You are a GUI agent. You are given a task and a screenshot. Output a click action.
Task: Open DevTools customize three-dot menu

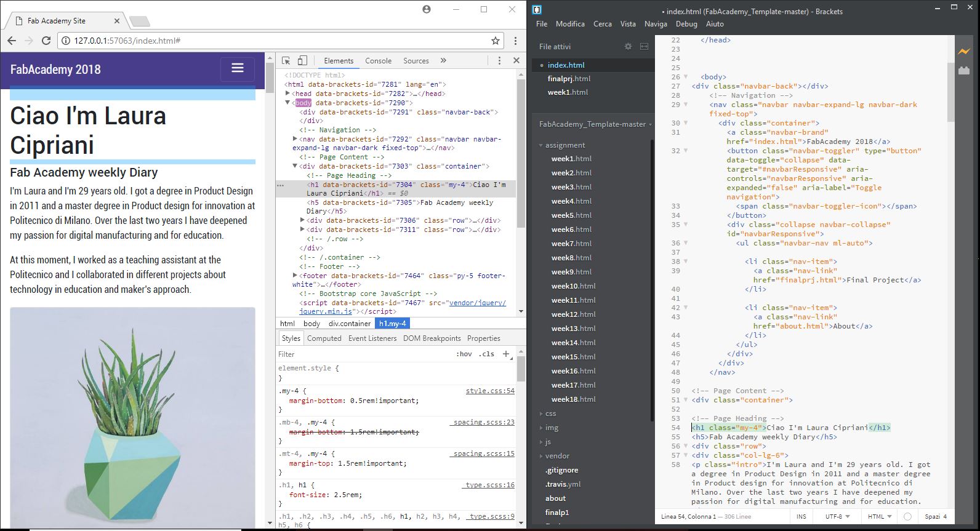[x=499, y=60]
